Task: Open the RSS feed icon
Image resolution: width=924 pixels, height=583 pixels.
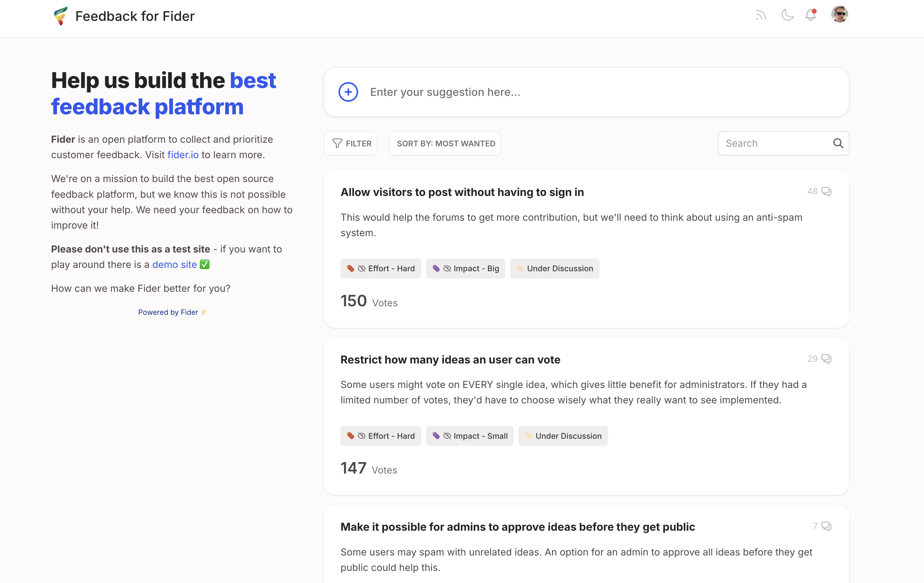Action: pos(760,15)
